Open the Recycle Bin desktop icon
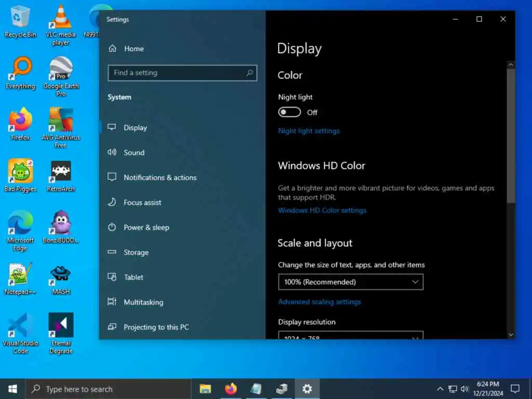The height and width of the screenshot is (399, 532). pyautogui.click(x=20, y=21)
